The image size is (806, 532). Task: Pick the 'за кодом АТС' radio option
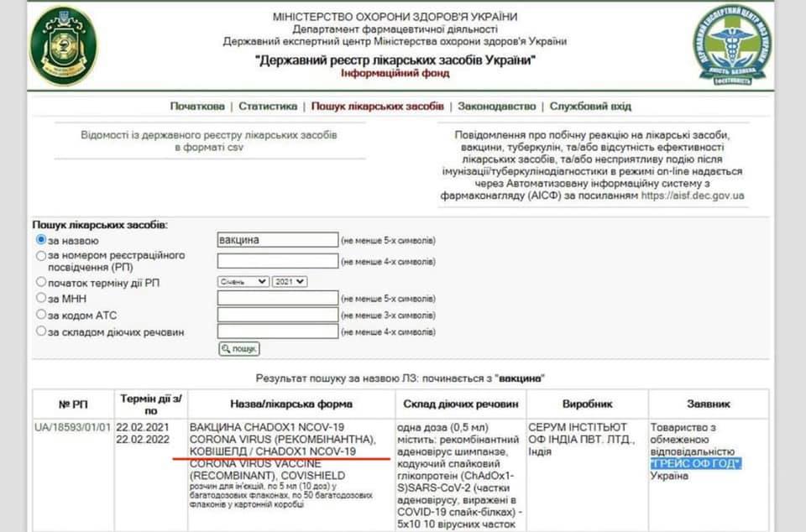(41, 315)
